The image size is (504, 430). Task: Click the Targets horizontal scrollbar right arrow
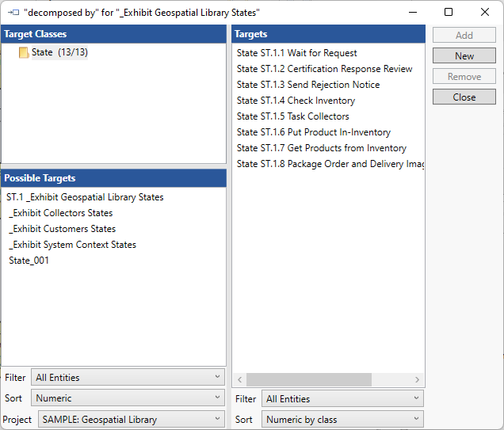point(418,380)
